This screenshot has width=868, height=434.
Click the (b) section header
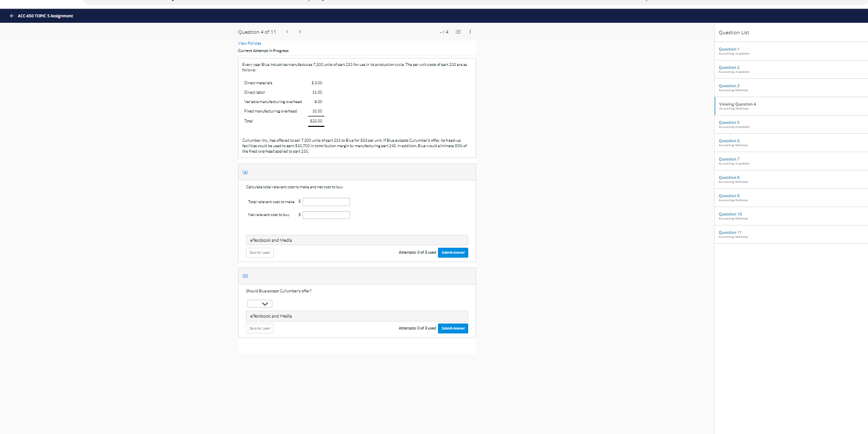click(357, 276)
